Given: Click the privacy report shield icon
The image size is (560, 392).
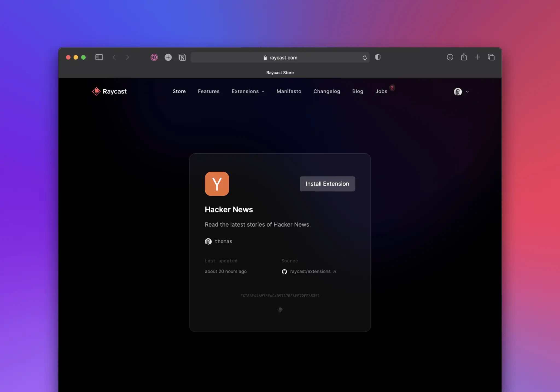Looking at the screenshot, I should coord(378,57).
